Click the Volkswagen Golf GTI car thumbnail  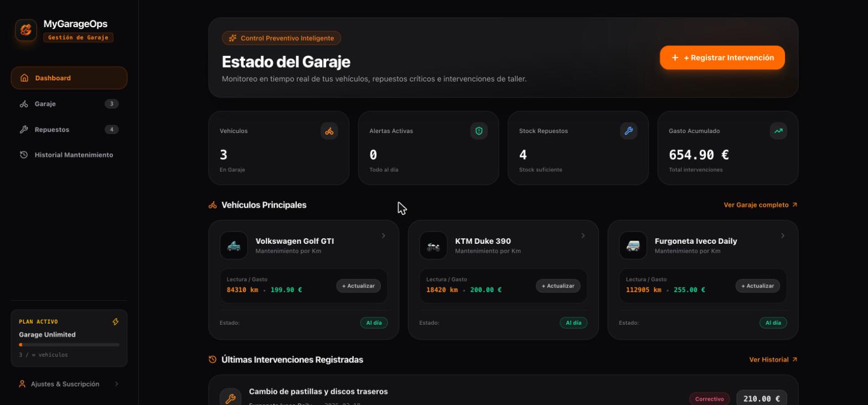coord(234,245)
